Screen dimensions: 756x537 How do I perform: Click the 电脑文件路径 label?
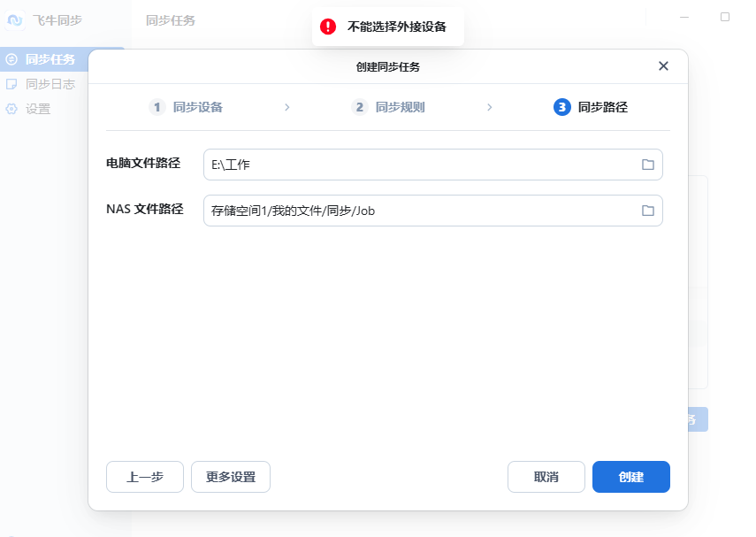pos(143,163)
